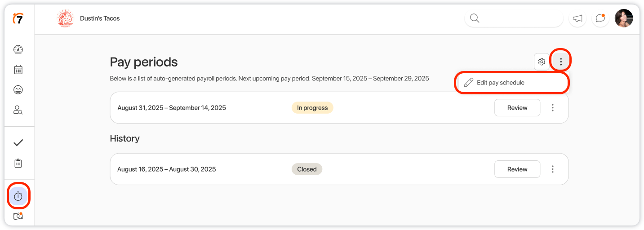
Task: Open the calendar schedule icon in sidebar
Action: coord(18,70)
